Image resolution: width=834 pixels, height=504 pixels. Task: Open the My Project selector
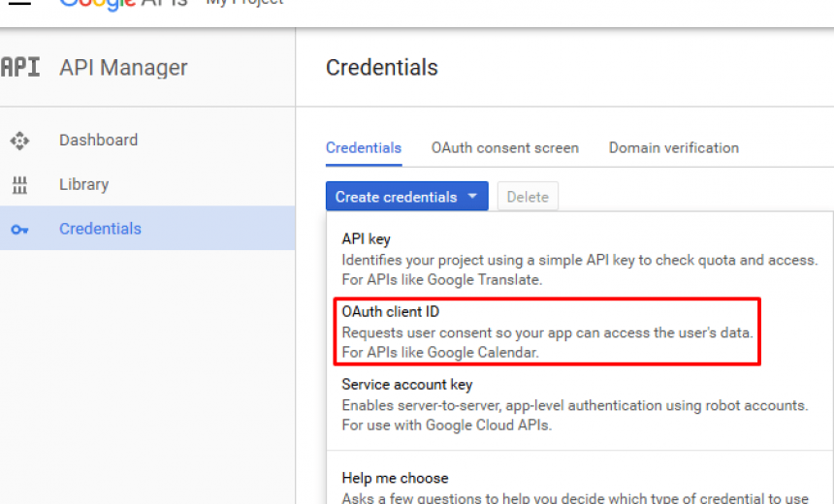244,3
